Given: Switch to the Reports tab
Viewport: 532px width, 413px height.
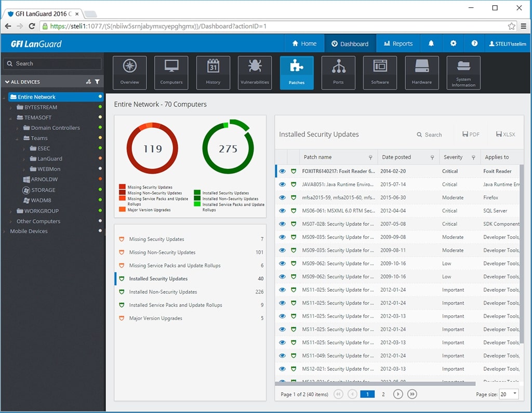Looking at the screenshot, I should coord(398,44).
